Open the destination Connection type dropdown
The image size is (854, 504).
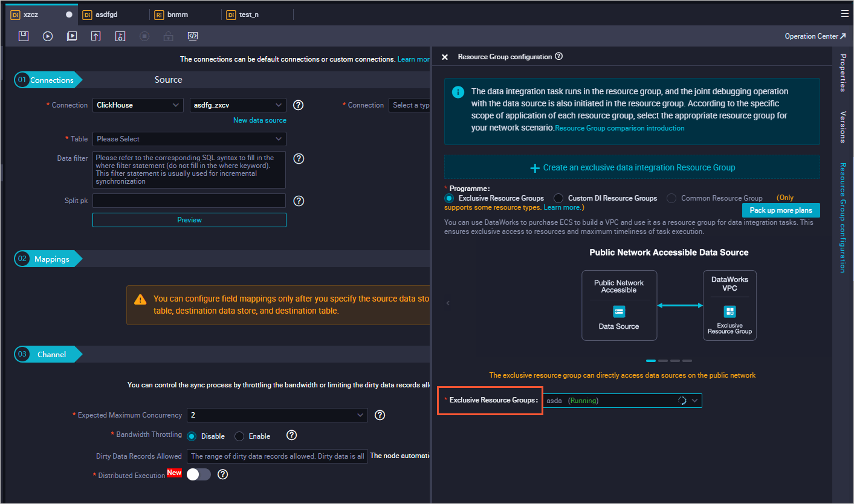pos(410,105)
